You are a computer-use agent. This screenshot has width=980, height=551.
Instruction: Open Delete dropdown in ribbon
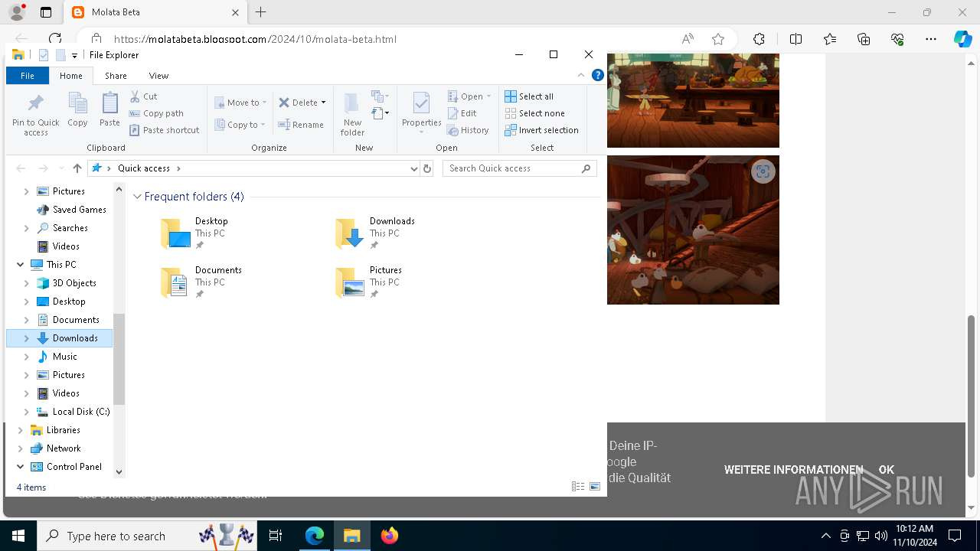pos(323,103)
